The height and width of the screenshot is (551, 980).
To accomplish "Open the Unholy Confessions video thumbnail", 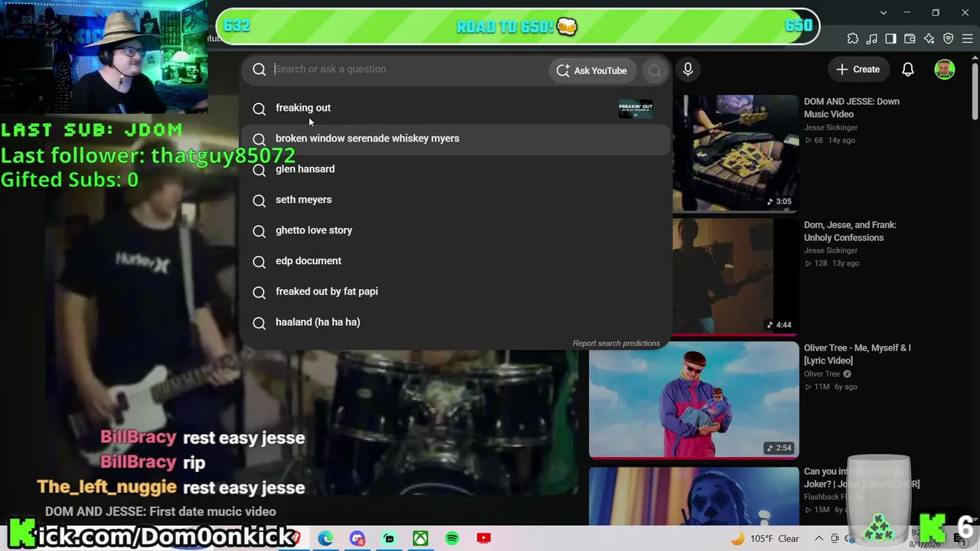I will point(736,275).
